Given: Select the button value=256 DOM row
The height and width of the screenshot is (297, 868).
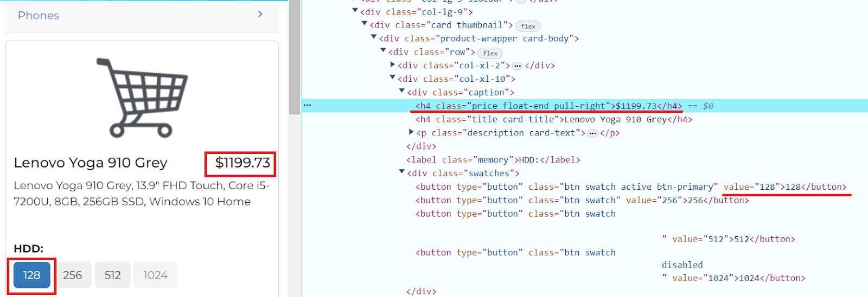Looking at the screenshot, I should (582, 201).
